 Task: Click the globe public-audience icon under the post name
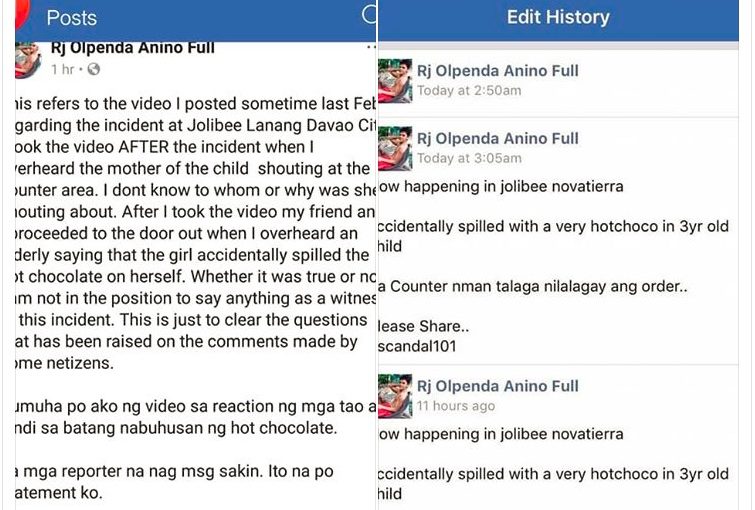click(94, 69)
